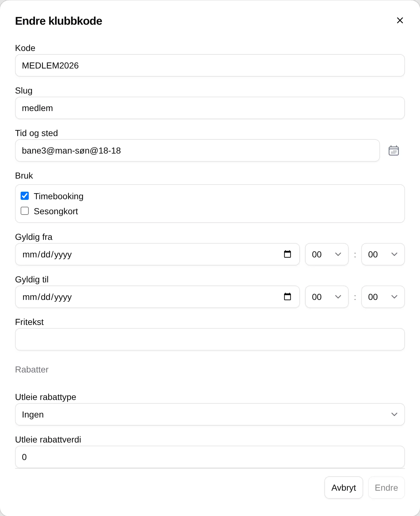
Task: Open the Gyldig til date picker calendar icon
Action: (x=287, y=297)
